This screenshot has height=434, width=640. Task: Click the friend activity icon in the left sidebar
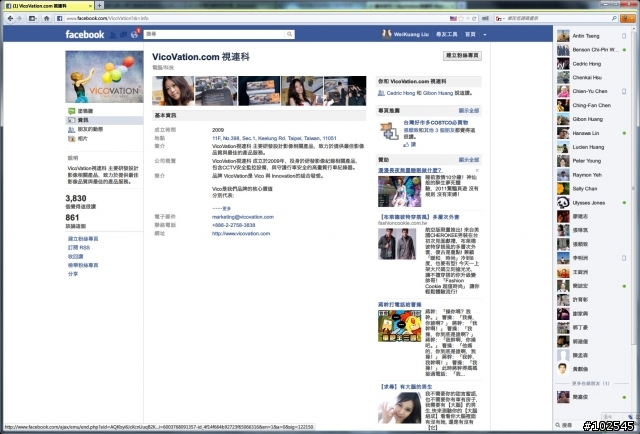point(71,129)
